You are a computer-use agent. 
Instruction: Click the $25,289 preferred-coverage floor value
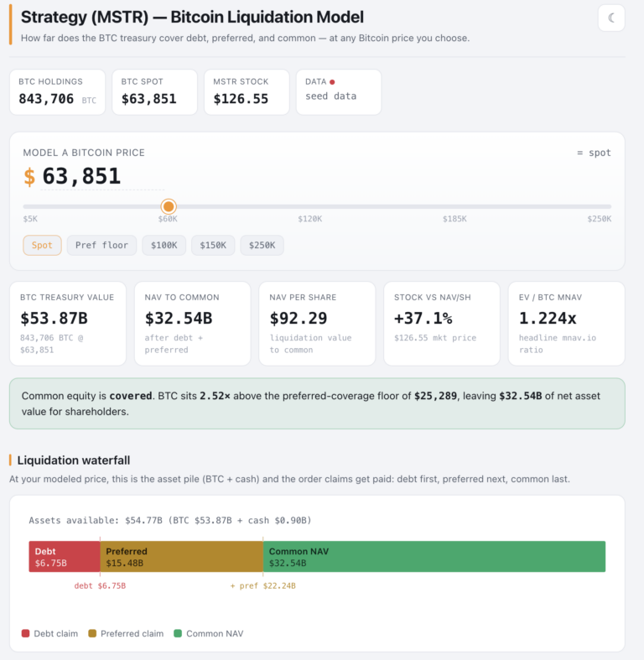[x=435, y=396]
